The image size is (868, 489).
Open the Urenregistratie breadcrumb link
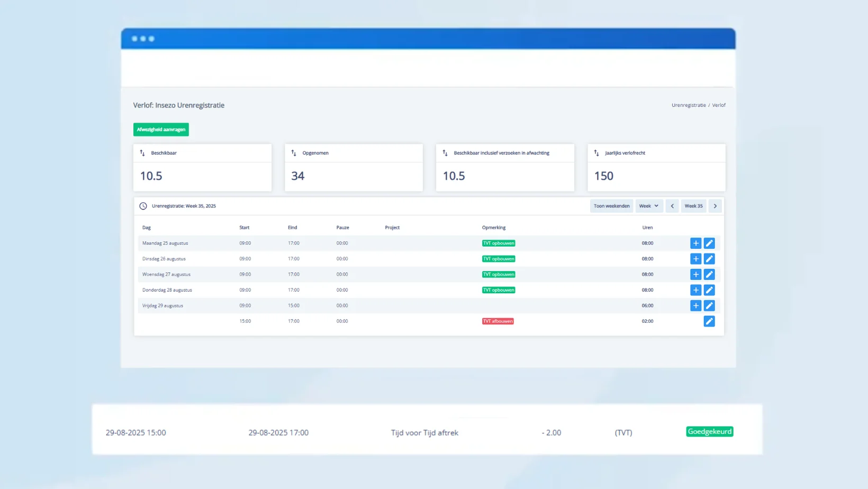(689, 105)
